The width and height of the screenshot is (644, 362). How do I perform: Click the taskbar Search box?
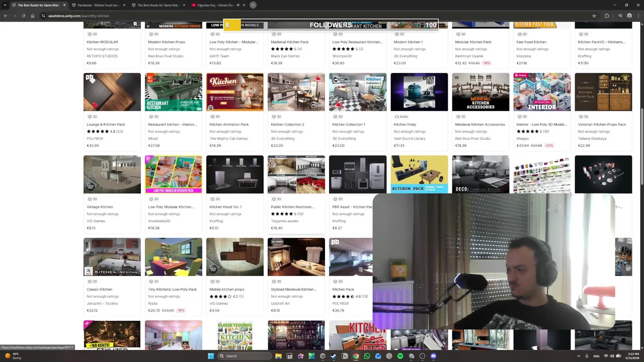point(245,356)
